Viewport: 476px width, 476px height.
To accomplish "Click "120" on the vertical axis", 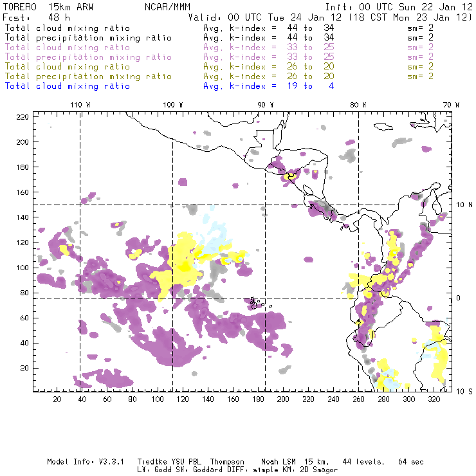I will tap(23, 243).
